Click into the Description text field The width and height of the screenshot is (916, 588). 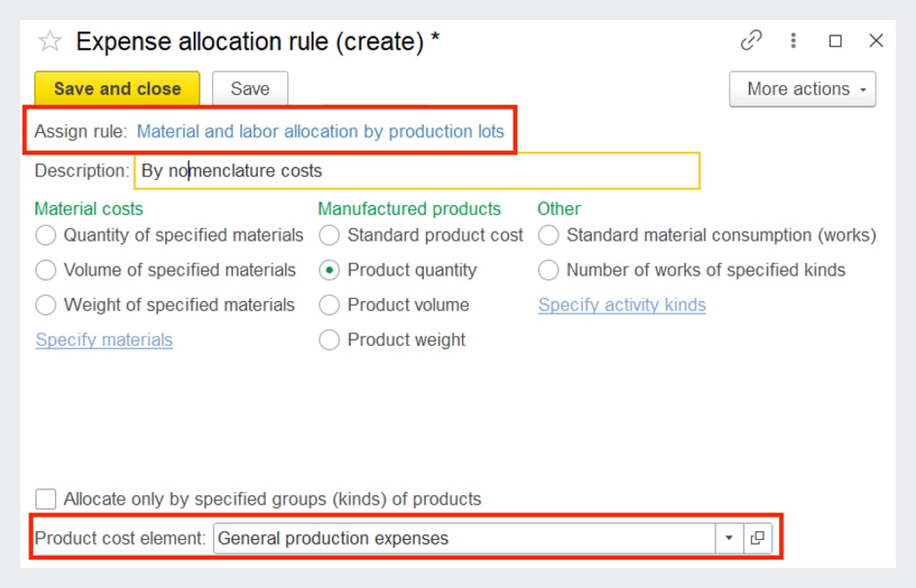tap(416, 171)
